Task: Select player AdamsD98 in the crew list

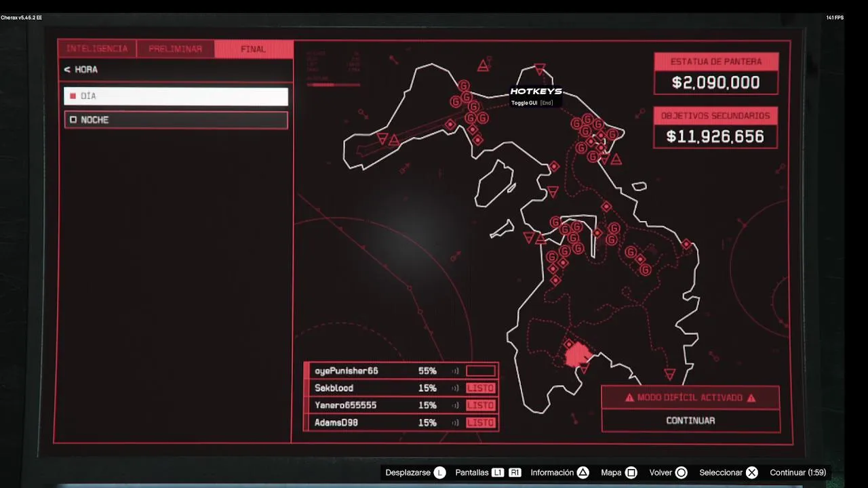Action: 336,422
